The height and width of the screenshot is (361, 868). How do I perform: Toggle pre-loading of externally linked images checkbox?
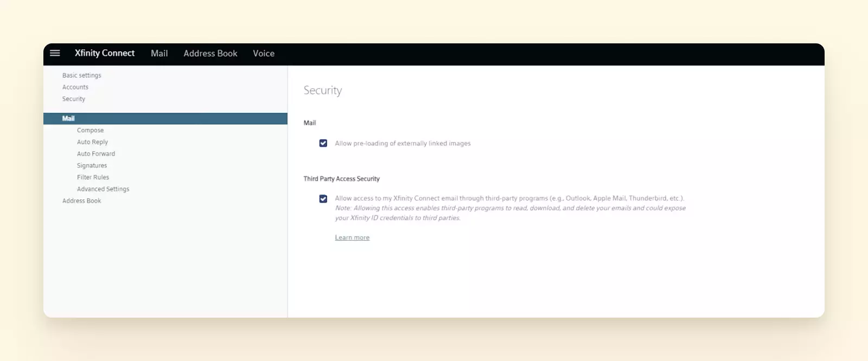[323, 143]
